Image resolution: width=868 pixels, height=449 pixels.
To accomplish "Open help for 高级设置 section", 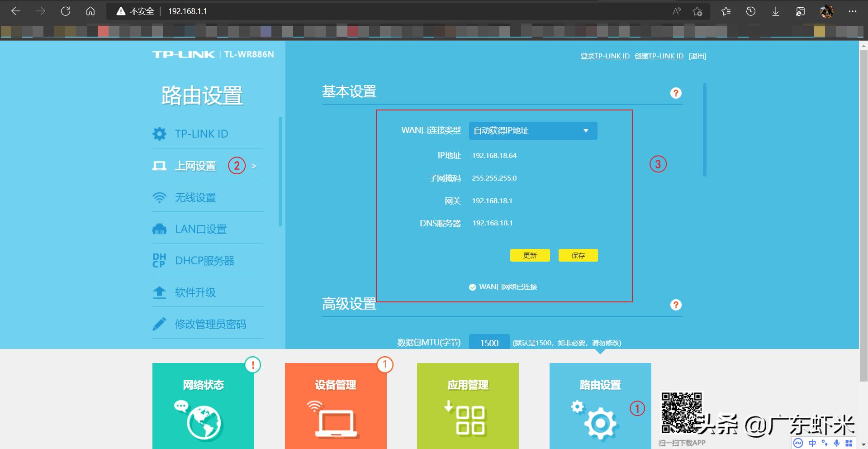I will [675, 305].
